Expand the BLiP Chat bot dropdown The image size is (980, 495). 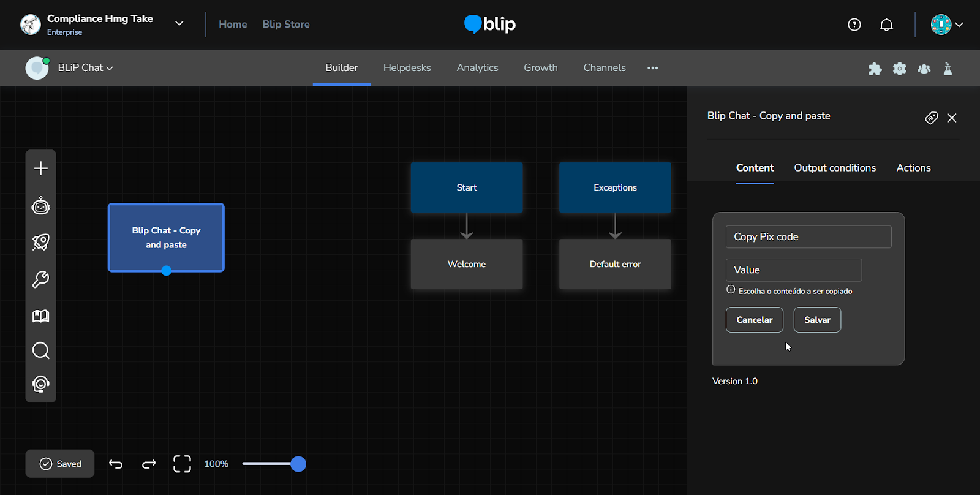click(110, 68)
